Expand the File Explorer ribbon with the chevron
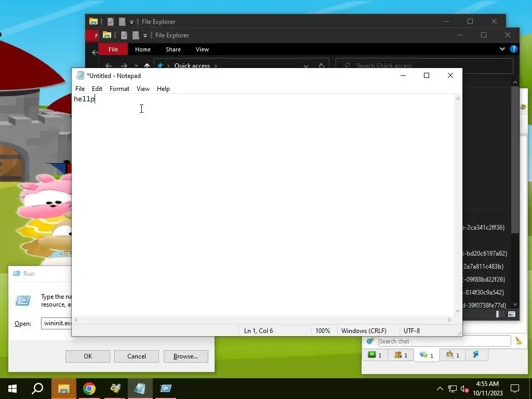This screenshot has width=532, height=399. [502, 49]
